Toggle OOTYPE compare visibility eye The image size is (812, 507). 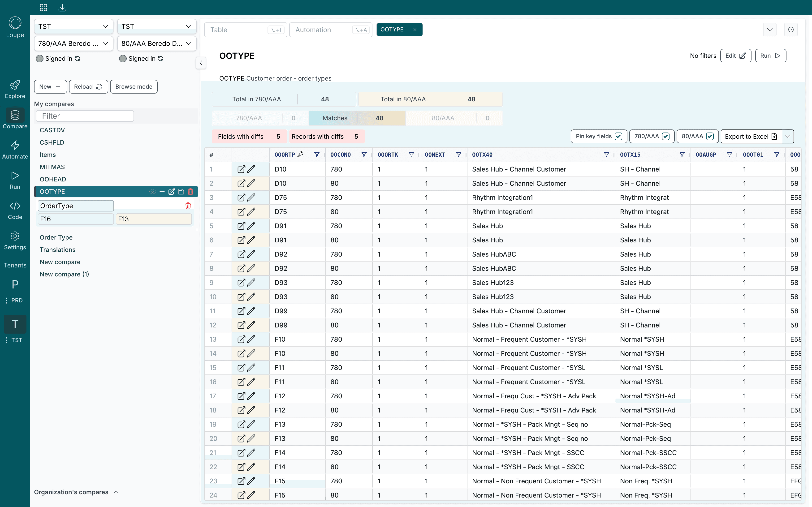[x=153, y=191]
